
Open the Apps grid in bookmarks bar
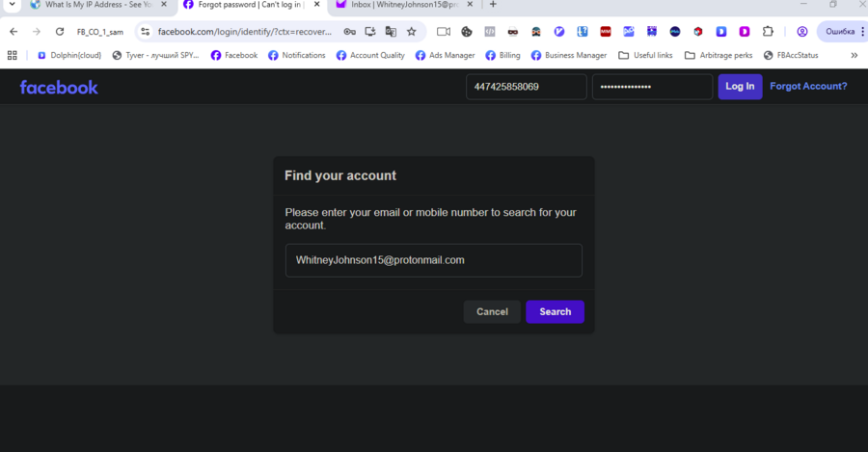13,55
